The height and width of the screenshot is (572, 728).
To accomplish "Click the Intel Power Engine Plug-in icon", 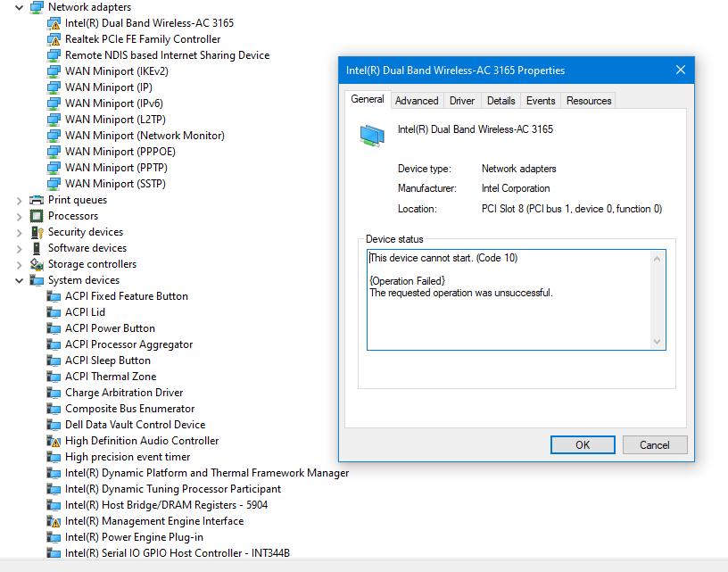I will (x=54, y=537).
